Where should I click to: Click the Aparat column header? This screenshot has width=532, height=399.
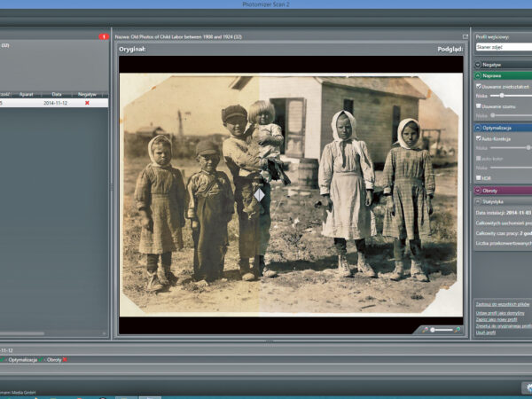point(25,94)
